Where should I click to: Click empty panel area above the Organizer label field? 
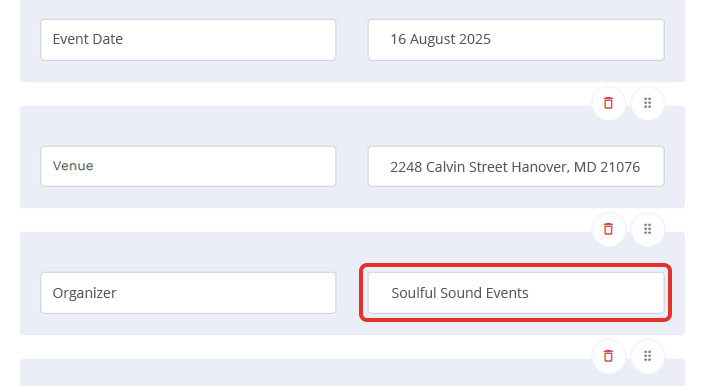coord(188,252)
